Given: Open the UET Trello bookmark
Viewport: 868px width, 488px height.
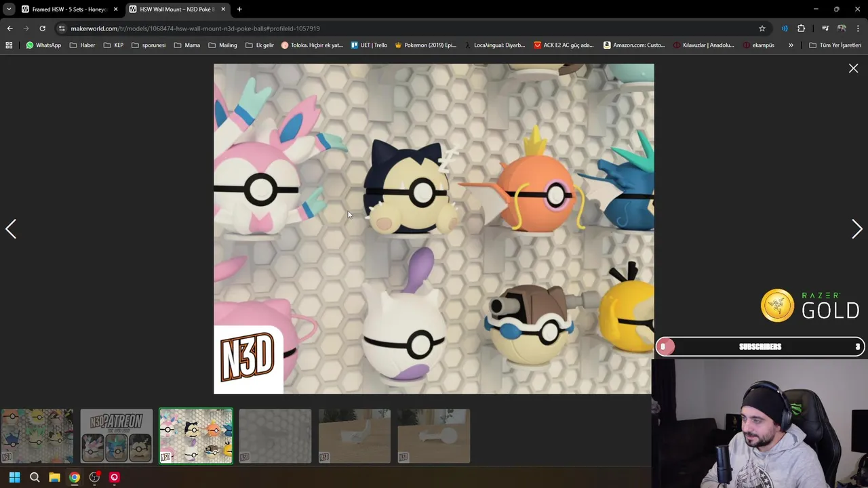Looking at the screenshot, I should click(x=370, y=45).
